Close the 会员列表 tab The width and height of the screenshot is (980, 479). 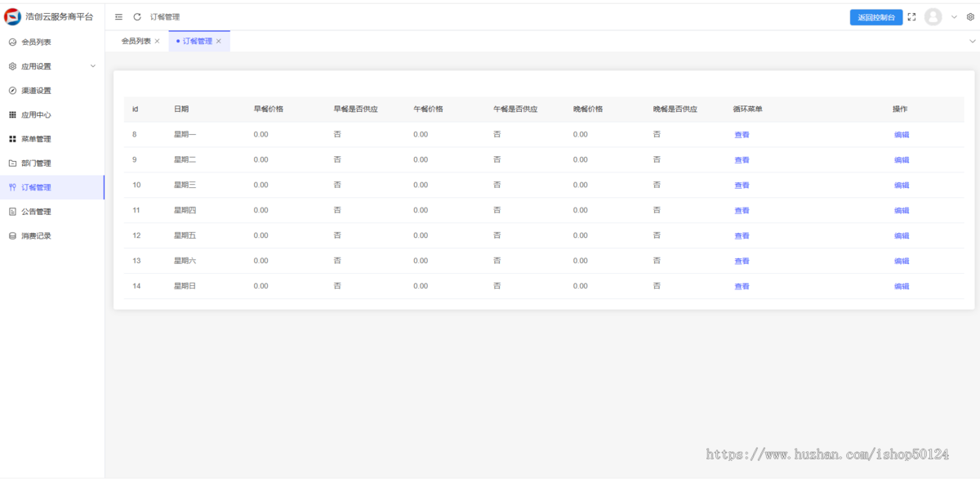coord(158,42)
